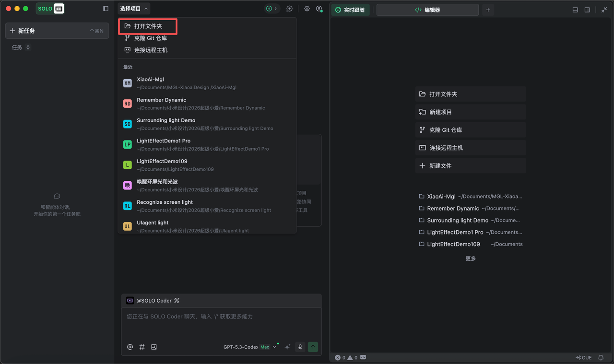This screenshot has width=614, height=364.
Task: Click 新建项目 in the editor panel
Action: [x=471, y=112]
